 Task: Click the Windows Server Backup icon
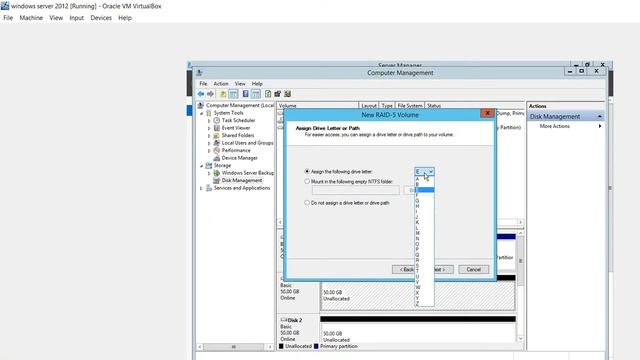click(217, 173)
